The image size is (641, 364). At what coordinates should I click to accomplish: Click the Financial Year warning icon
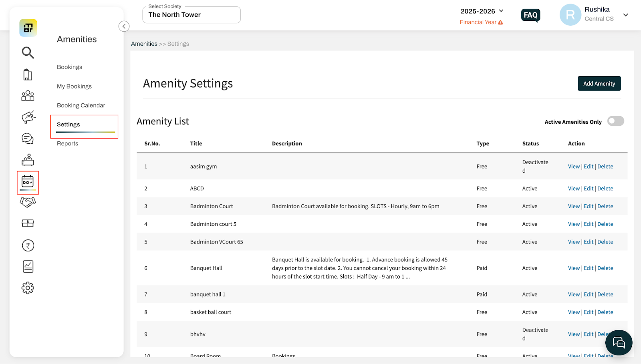(x=500, y=22)
